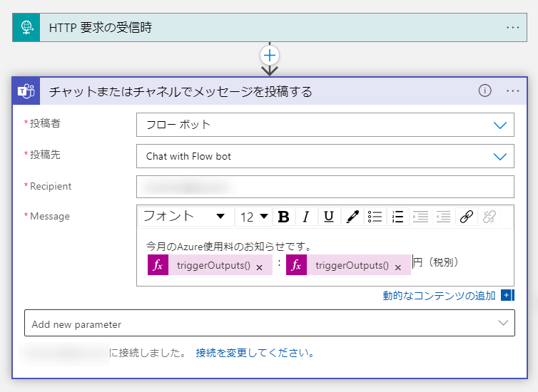Screen dimensions: 538x392
Task: Decrease indent in the Message editor
Action: 443,217
